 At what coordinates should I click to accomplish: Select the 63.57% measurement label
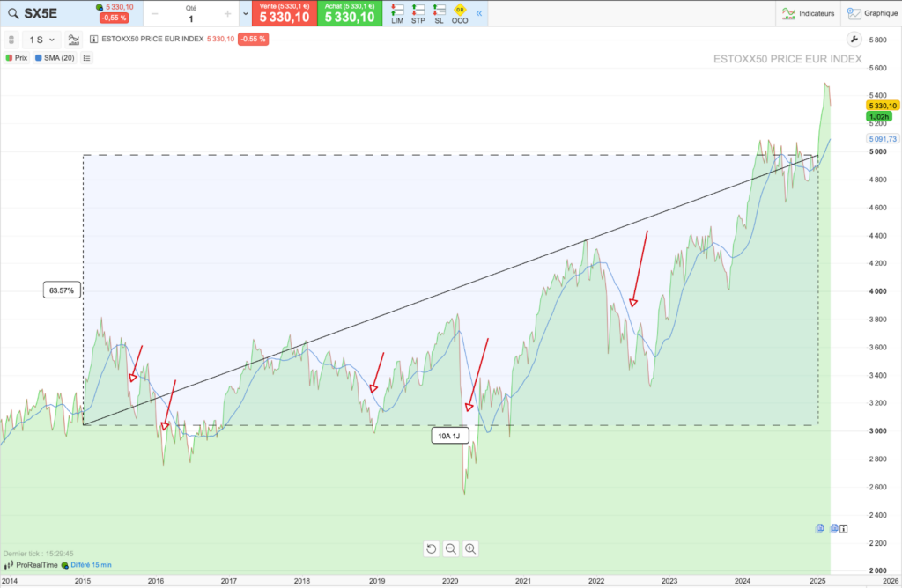(62, 290)
